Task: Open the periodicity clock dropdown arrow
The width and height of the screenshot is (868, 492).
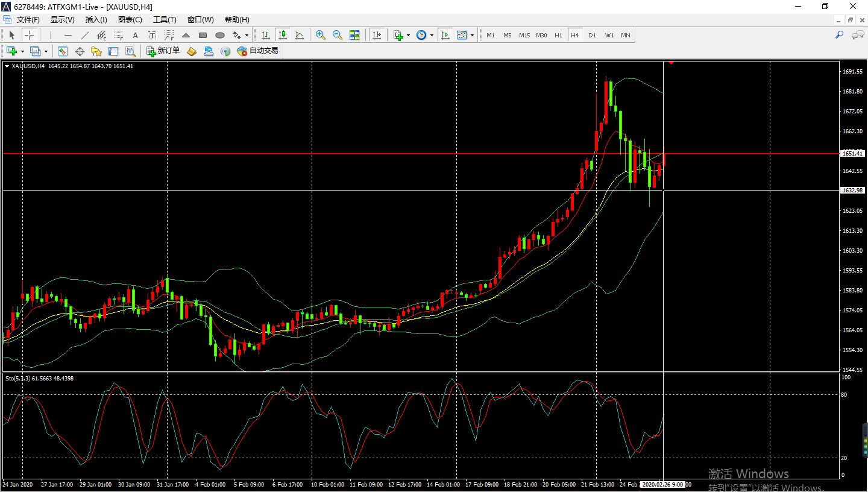Action: tap(432, 35)
